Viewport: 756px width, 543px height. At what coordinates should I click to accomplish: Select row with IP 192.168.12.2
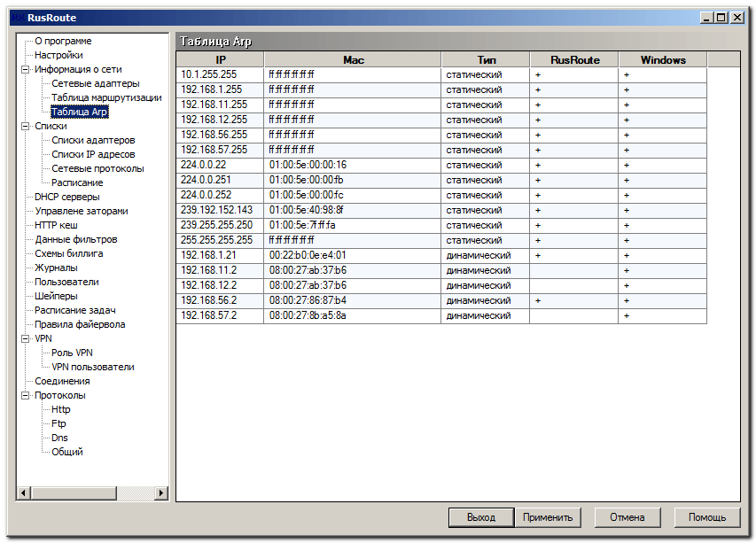click(441, 285)
